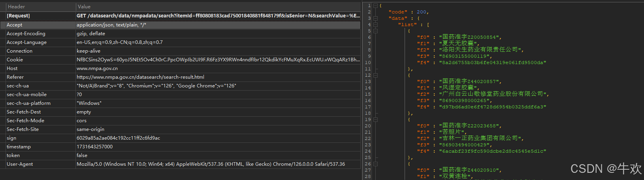644x180 pixels.
Task: Click the 吉林一正药业集团有限公司 value
Action: point(481,138)
